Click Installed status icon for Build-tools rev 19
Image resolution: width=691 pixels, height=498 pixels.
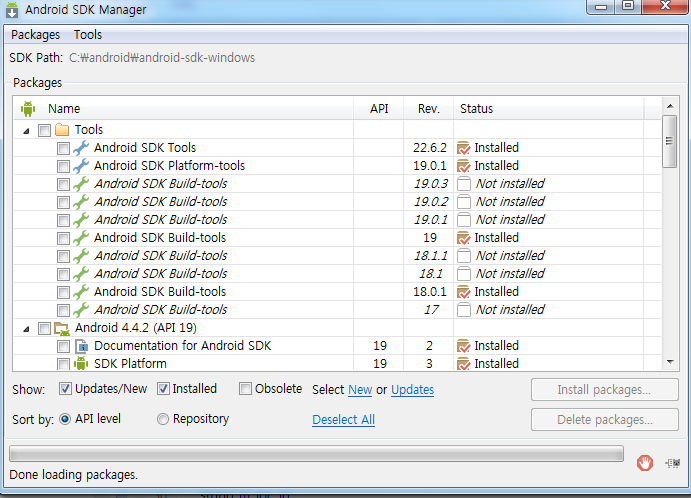point(464,238)
